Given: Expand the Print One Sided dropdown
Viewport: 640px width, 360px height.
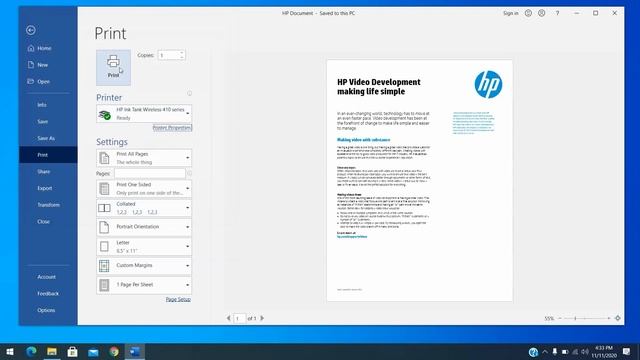Looking at the screenshot, I should coord(144,189).
